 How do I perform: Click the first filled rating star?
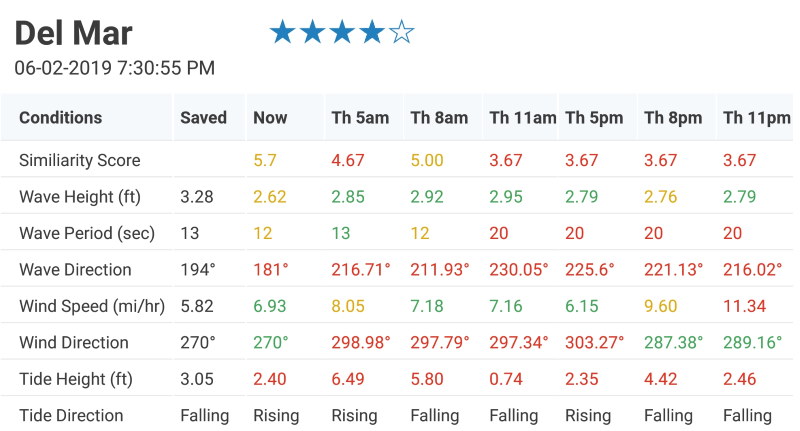tap(282, 32)
